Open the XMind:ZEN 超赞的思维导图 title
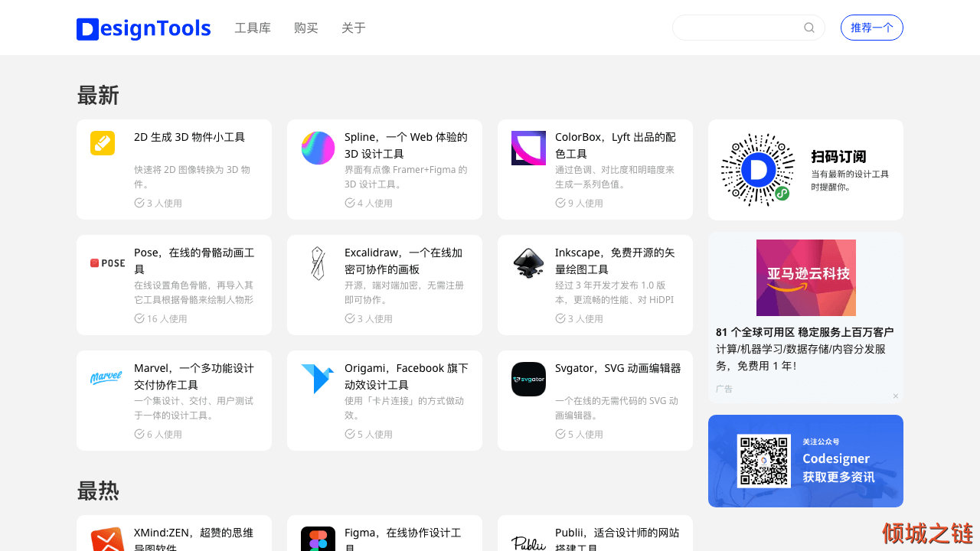The height and width of the screenshot is (551, 980). [x=194, y=539]
